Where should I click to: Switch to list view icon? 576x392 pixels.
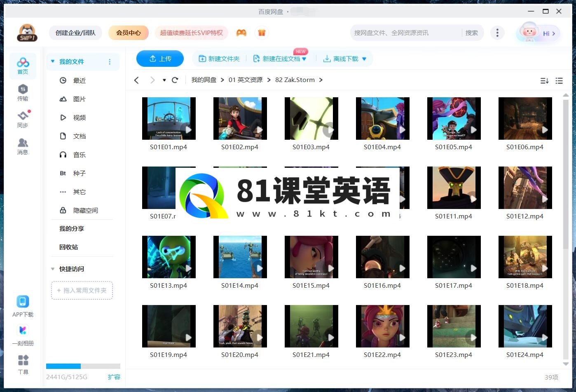coord(559,81)
